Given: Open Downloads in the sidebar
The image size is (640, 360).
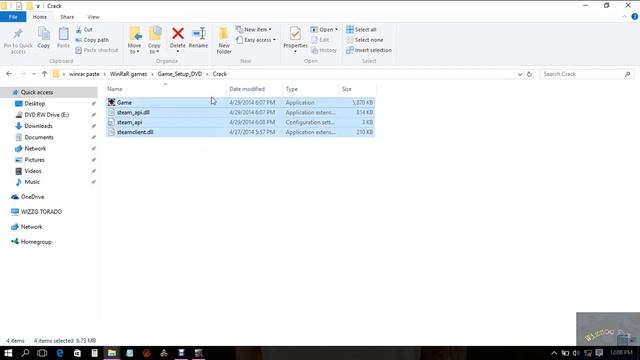Looking at the screenshot, I should click(38, 126).
